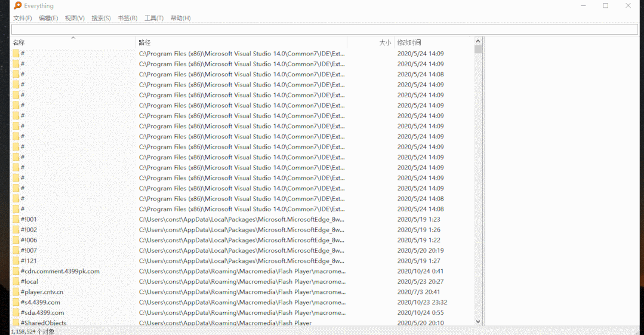Select the #sda.4399.com entry
The width and height of the screenshot is (644, 335).
[42, 312]
